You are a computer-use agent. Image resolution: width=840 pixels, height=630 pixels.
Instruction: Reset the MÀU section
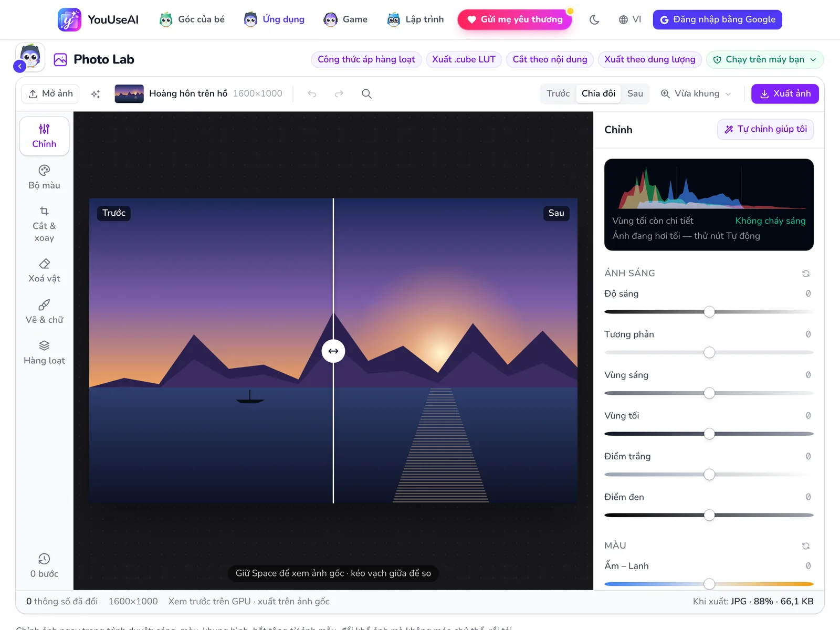(x=806, y=546)
